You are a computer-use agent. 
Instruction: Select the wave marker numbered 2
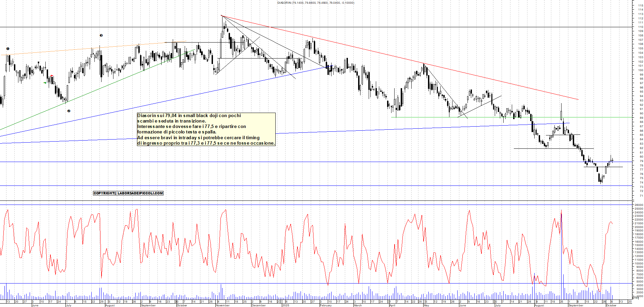[x=69, y=111]
